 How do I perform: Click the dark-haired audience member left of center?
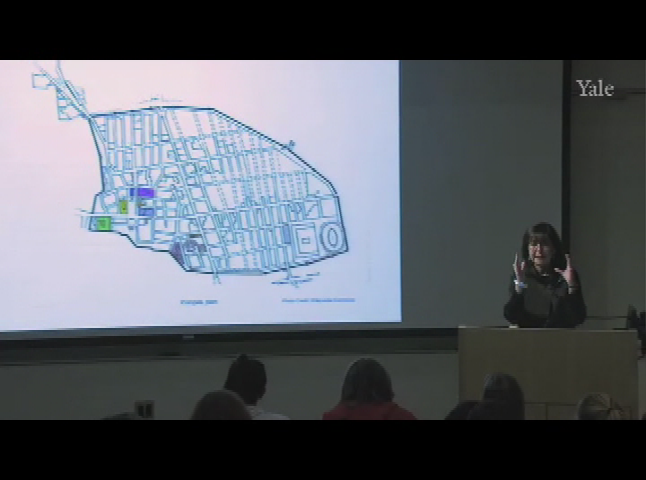point(246,384)
